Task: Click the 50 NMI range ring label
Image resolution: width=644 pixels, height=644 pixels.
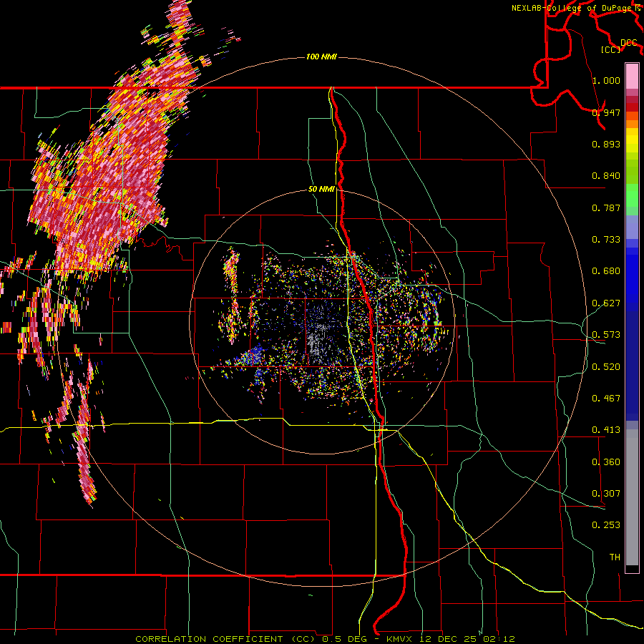Action: (321, 190)
